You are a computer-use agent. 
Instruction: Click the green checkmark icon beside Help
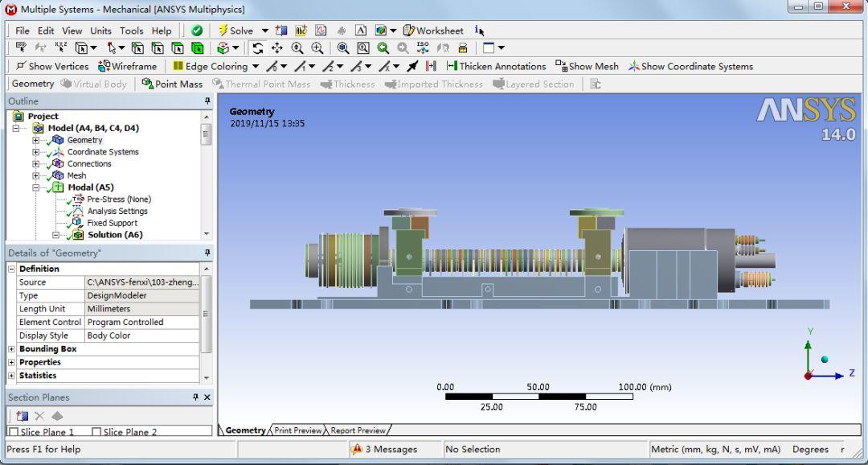coord(197,31)
